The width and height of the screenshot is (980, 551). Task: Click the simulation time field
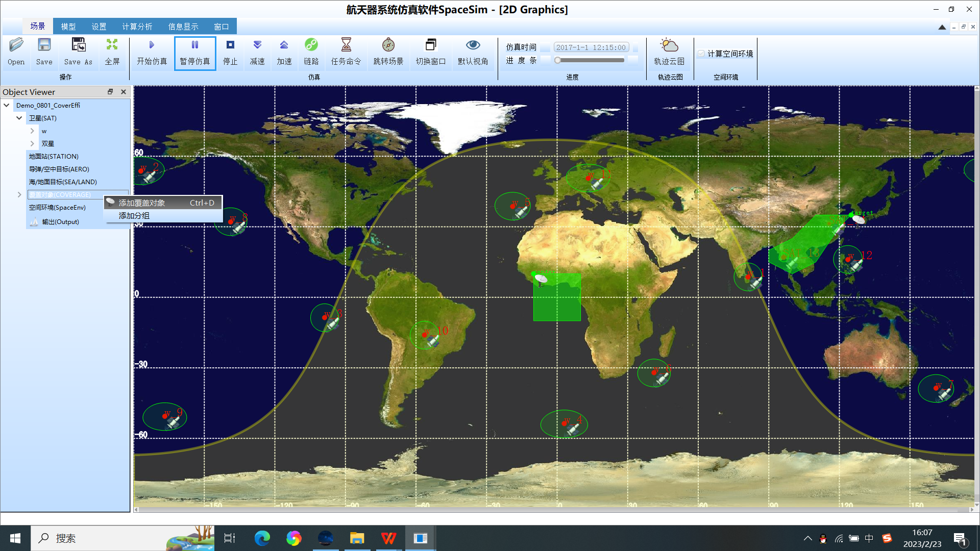coord(591,47)
